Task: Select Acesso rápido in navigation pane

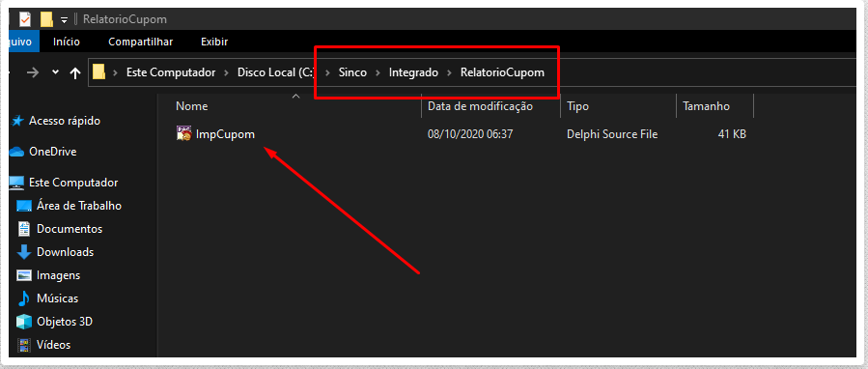Action: [x=65, y=120]
